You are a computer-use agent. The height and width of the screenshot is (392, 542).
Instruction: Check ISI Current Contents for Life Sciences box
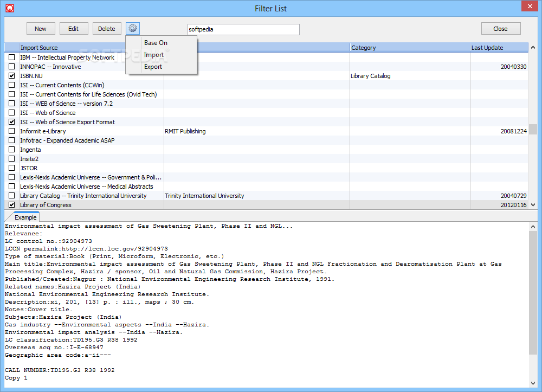pyautogui.click(x=12, y=94)
